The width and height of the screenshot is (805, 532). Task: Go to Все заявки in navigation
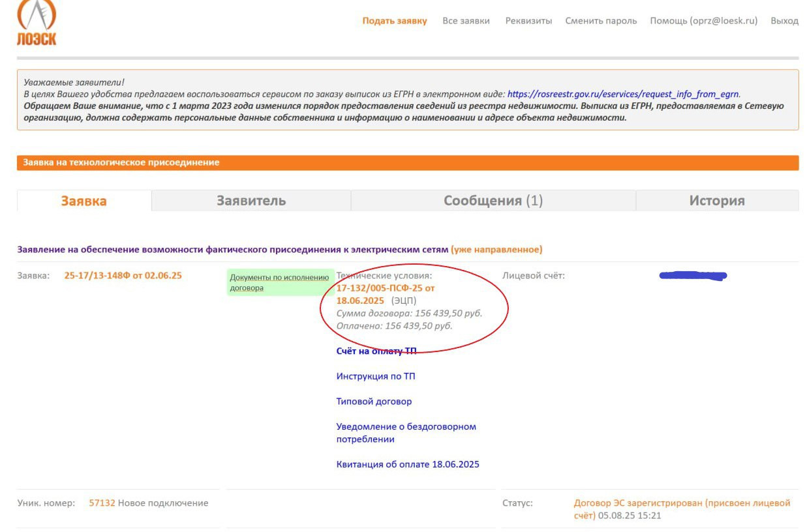[466, 21]
